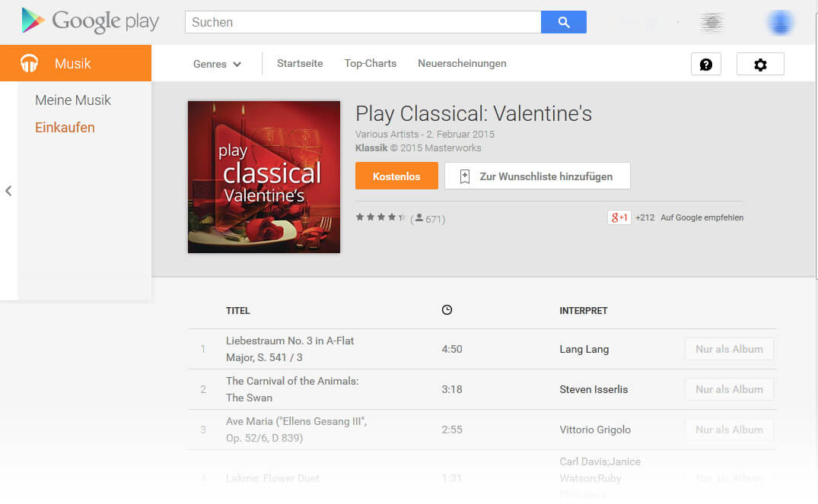
Task: Click the Google Play logo
Action: (90, 21)
